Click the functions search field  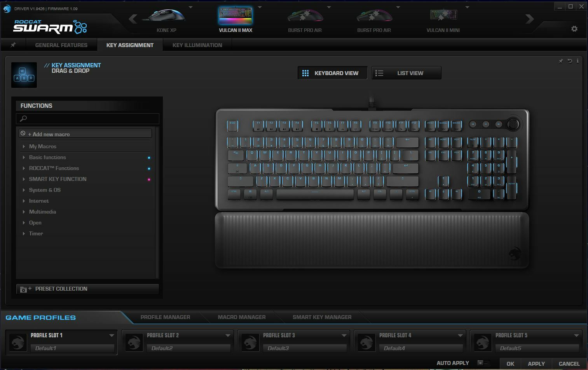coord(87,119)
